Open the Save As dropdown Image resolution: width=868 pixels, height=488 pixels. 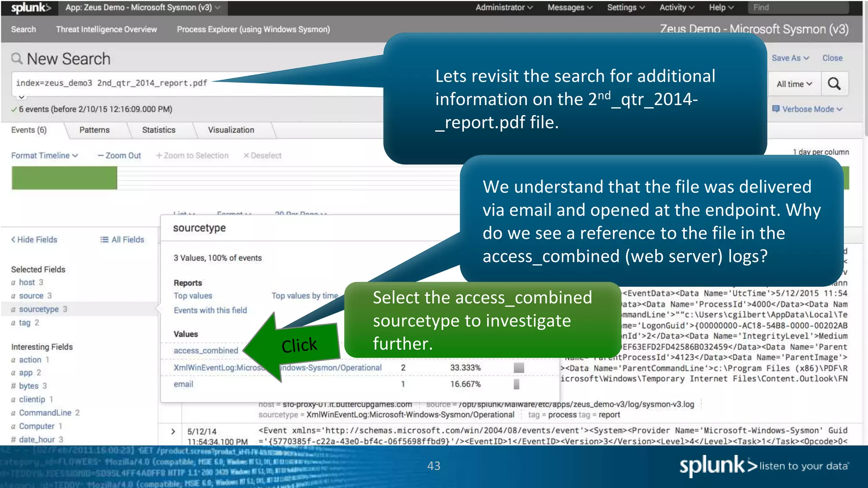[790, 58]
